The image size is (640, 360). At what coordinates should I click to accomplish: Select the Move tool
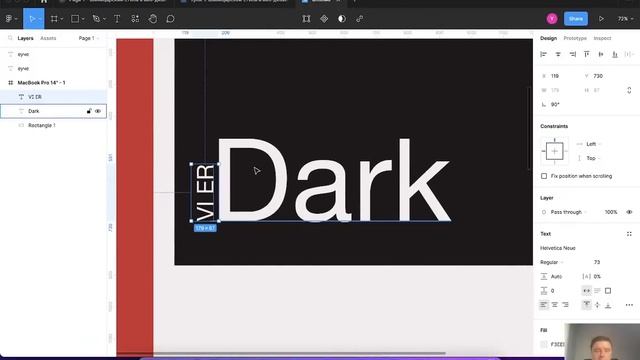tap(32, 19)
